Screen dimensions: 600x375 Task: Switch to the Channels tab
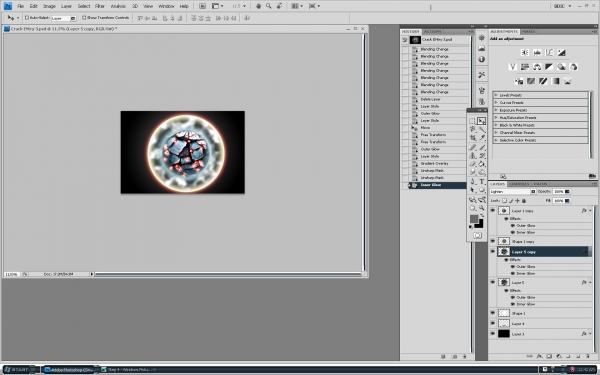[519, 184]
